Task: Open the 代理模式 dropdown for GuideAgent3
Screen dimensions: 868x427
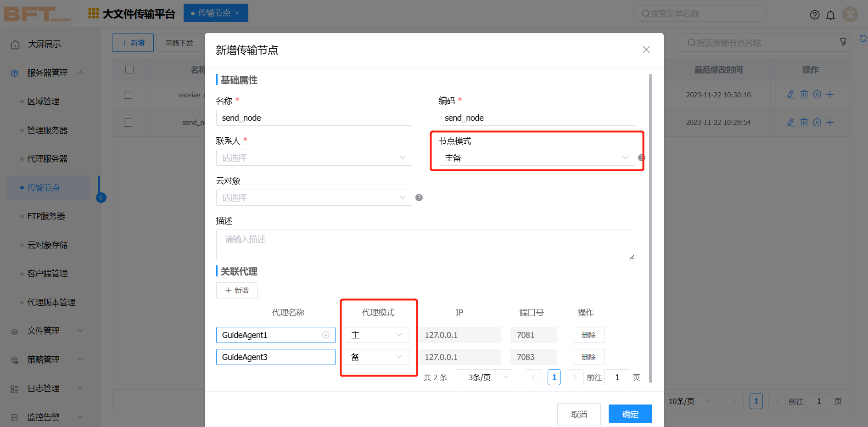Action: tap(376, 357)
